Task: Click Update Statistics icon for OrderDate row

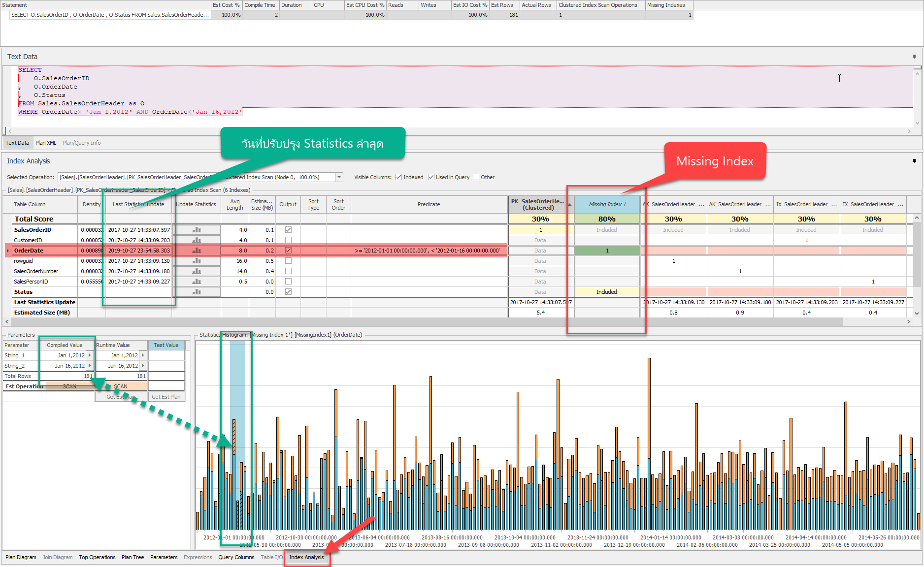Action: tap(197, 251)
